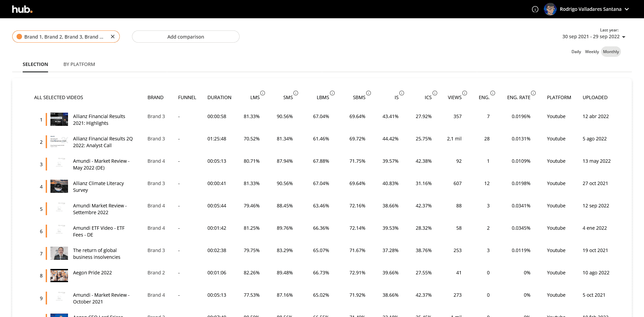Viewport: 644px width, 317px height.
Task: Open thumbnail of Allianz Financial Results 2Q Analyst Call
Action: coord(59,142)
